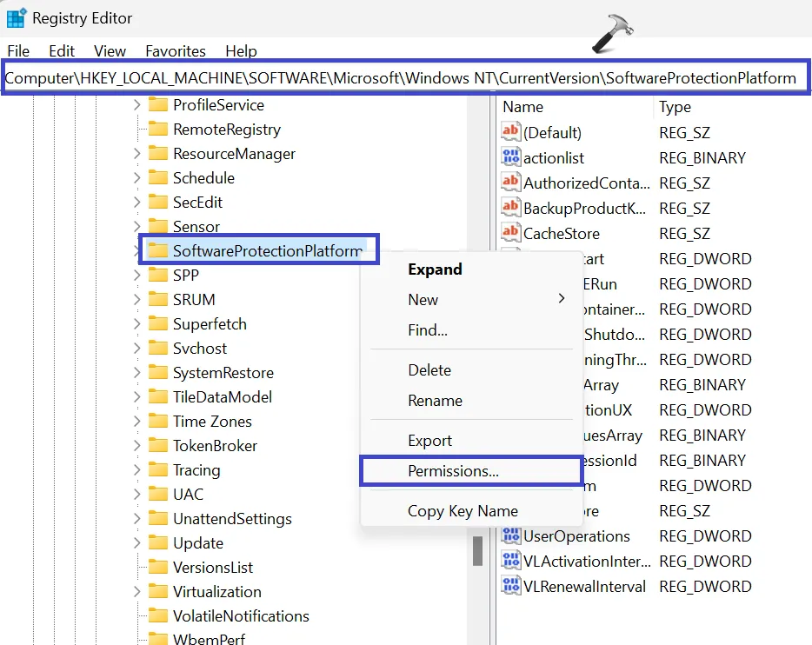Click the Superfetch folder icon
812x645 pixels.
157,323
